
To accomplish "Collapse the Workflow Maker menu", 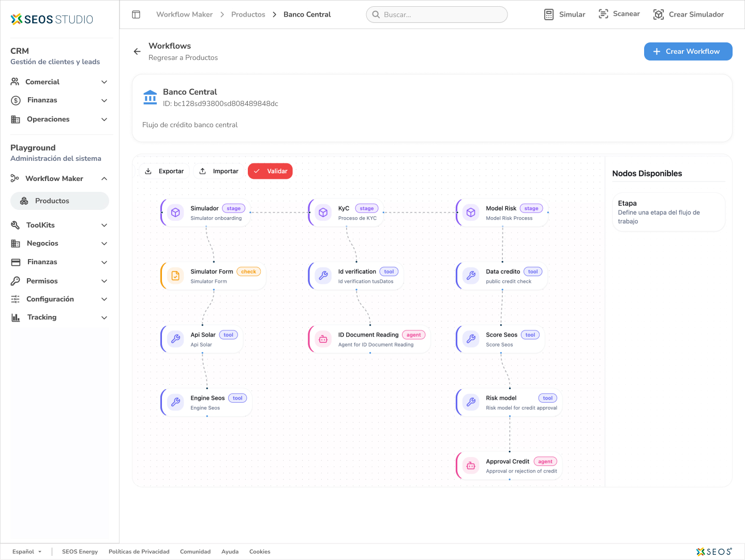I will click(x=104, y=178).
